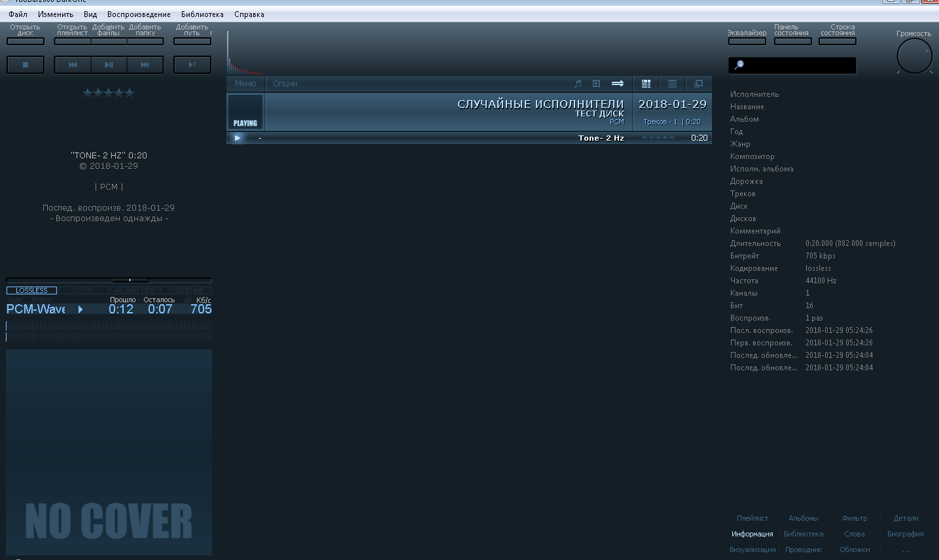
Task: Switch to the Библиотека tab at bottom right
Action: pos(804,534)
